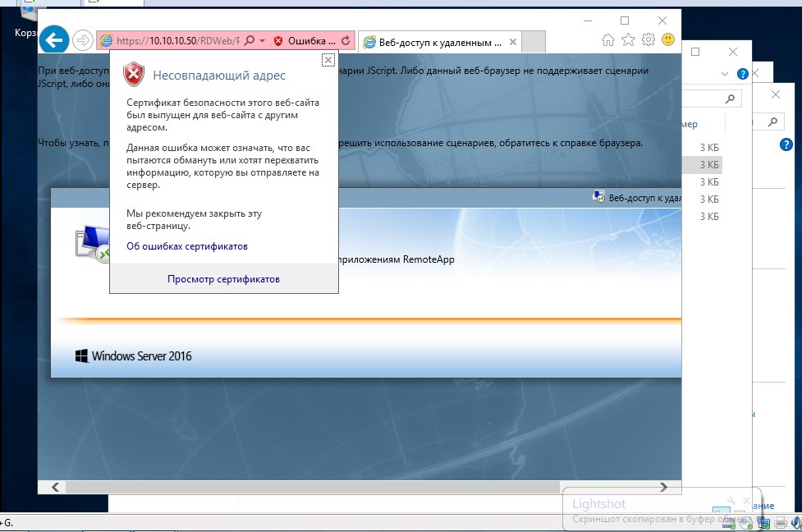Click the search magnifier in the address bar
This screenshot has height=532, width=802.
click(x=249, y=40)
